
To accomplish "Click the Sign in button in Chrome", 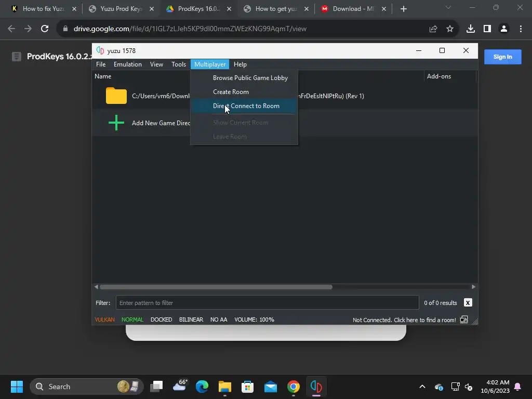I will pyautogui.click(x=502, y=57).
